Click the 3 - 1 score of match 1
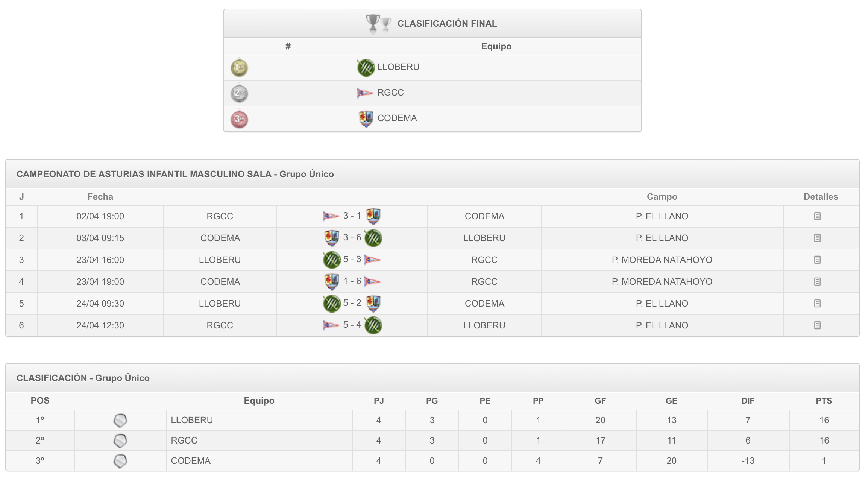 [x=352, y=216]
